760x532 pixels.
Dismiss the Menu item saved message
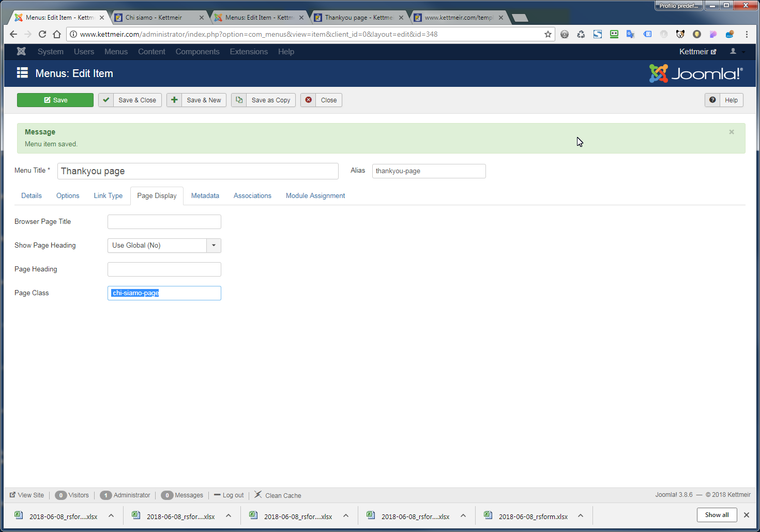pyautogui.click(x=732, y=132)
